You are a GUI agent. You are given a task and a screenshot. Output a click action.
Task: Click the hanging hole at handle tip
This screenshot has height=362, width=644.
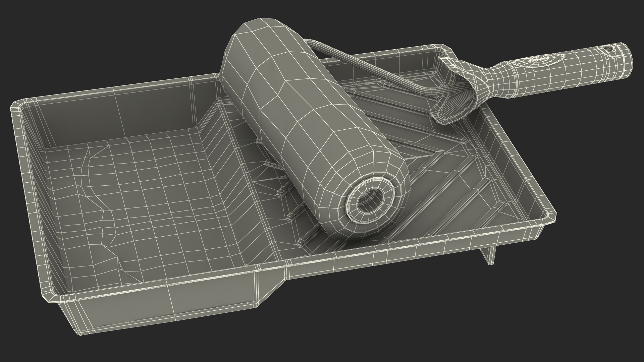[x=608, y=49]
